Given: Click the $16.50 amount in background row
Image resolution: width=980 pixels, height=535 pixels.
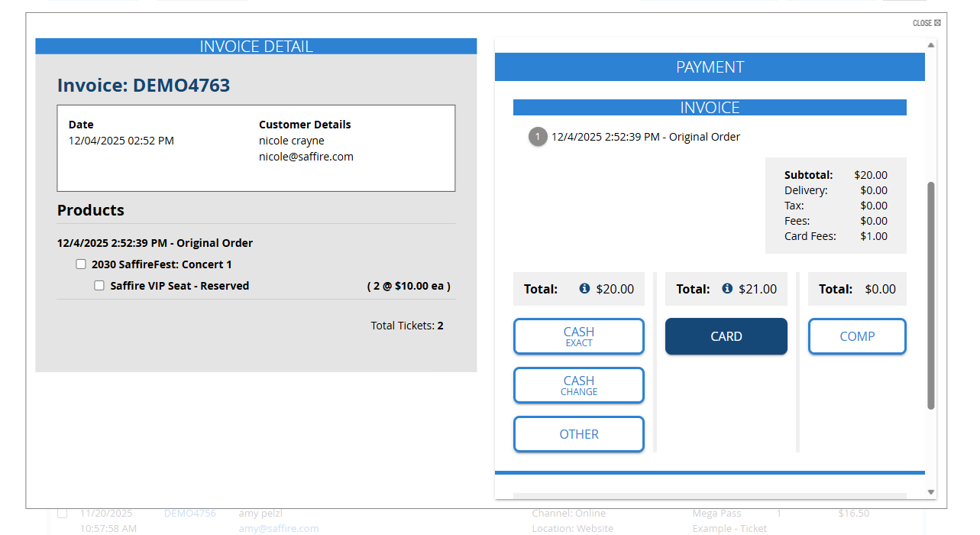Looking at the screenshot, I should [854, 514].
